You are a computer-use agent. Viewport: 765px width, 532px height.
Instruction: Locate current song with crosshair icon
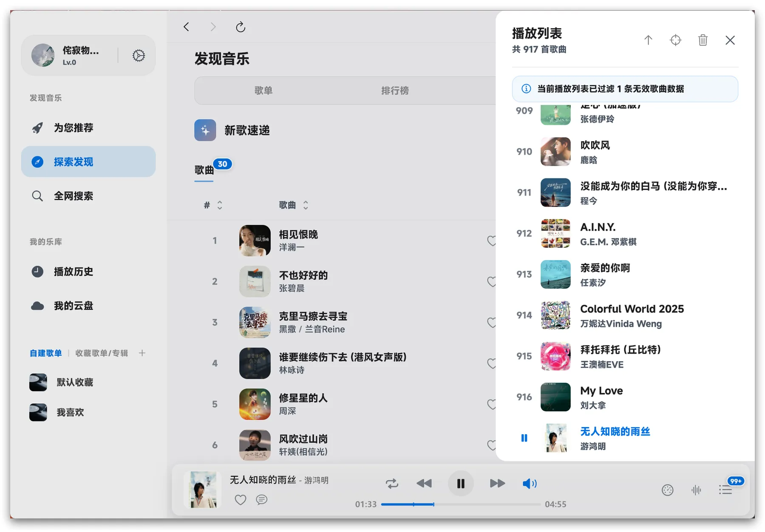(x=675, y=40)
